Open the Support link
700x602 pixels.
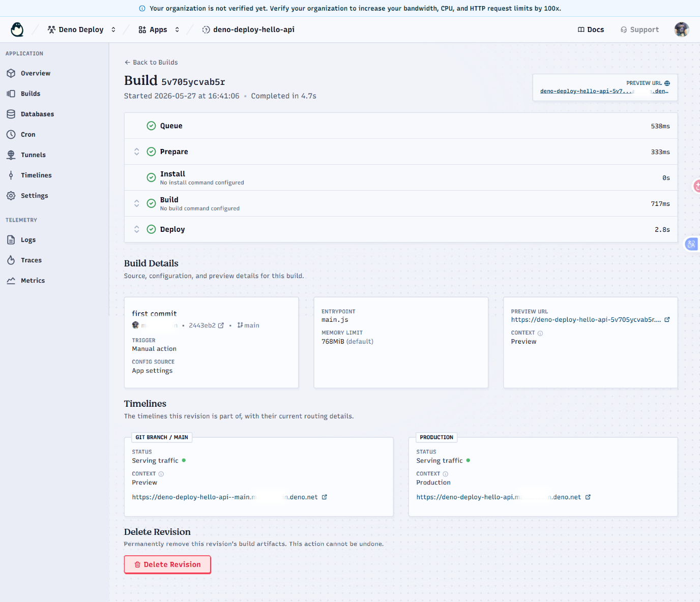(x=639, y=29)
